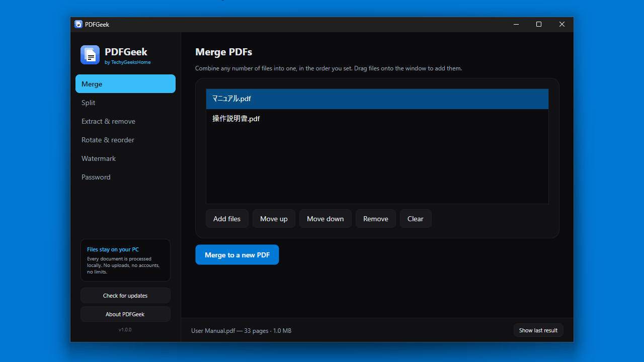Click Merge to a new PDF
This screenshot has height=362, width=644.
pos(237,255)
